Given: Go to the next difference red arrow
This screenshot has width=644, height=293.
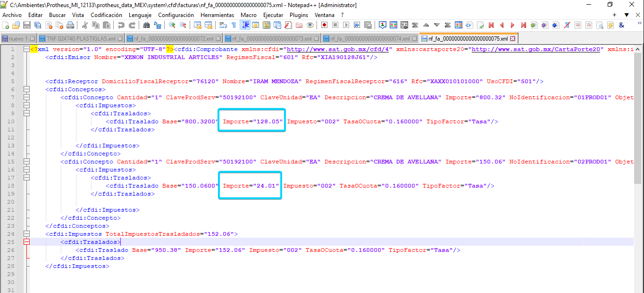Looking at the screenshot, I should [513, 25].
